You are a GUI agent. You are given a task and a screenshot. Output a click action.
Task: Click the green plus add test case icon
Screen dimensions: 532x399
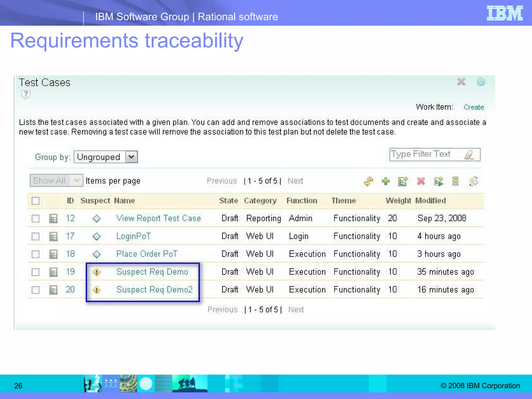tap(386, 181)
